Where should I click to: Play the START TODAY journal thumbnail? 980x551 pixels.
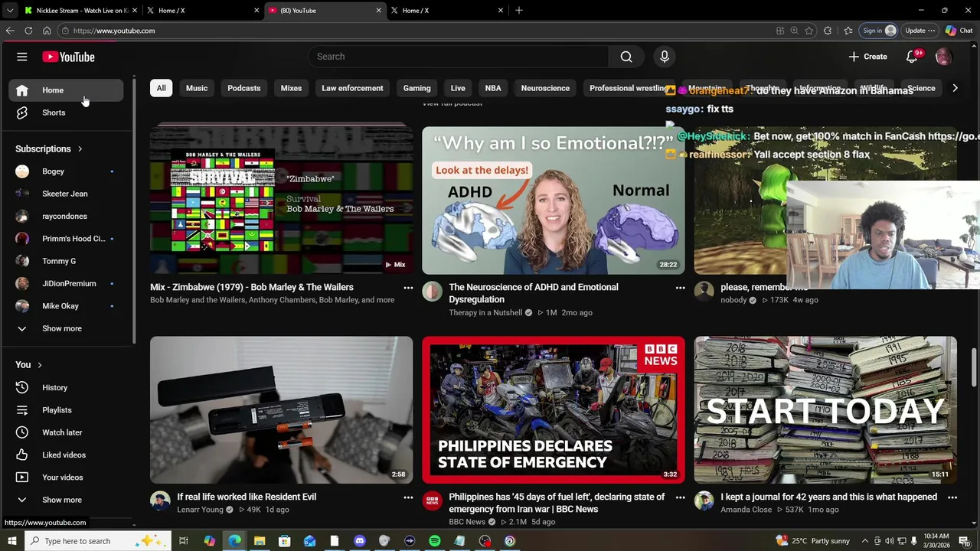[825, 409]
